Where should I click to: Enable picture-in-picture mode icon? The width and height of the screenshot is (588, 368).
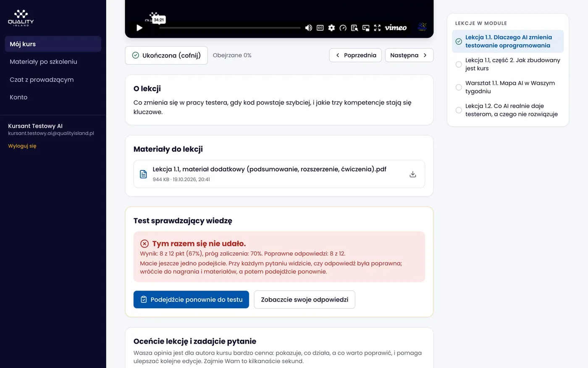(366, 28)
